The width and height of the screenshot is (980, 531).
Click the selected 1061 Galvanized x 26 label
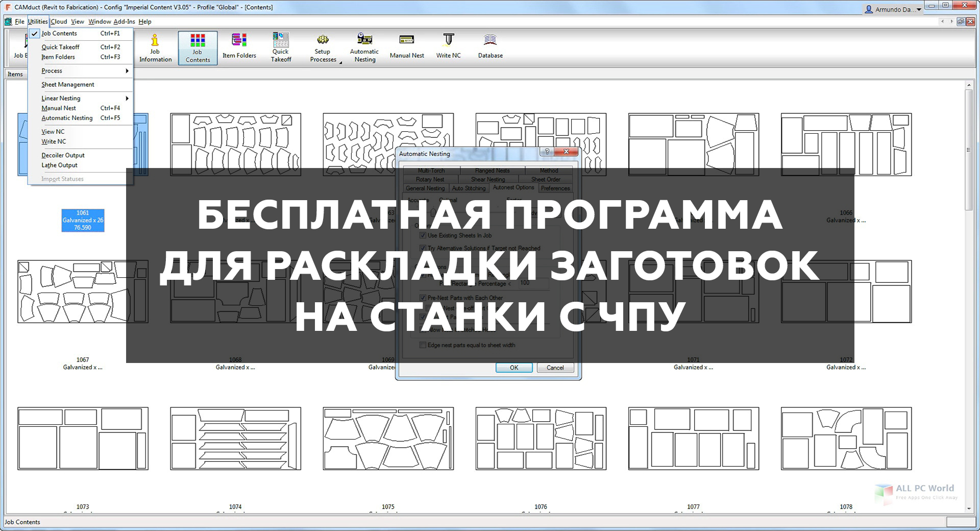(83, 220)
